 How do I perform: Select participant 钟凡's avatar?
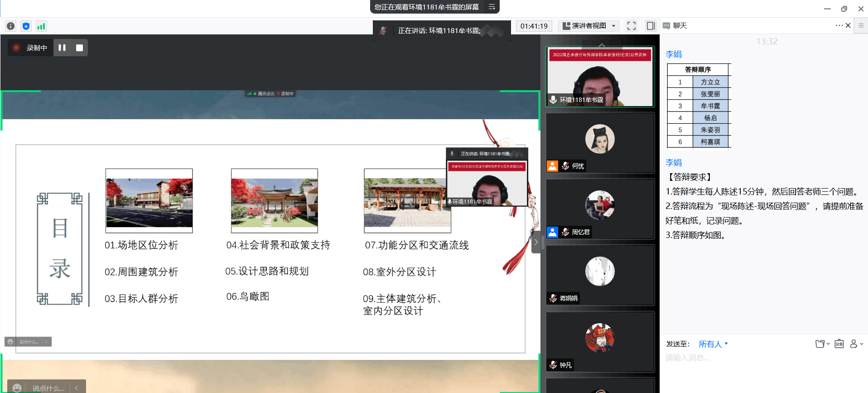(600, 338)
